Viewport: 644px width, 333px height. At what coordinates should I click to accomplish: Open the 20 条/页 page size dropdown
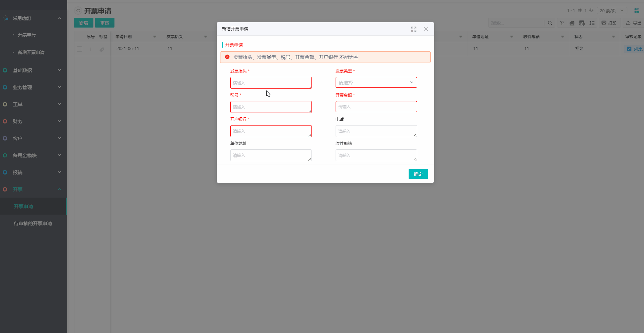[612, 11]
